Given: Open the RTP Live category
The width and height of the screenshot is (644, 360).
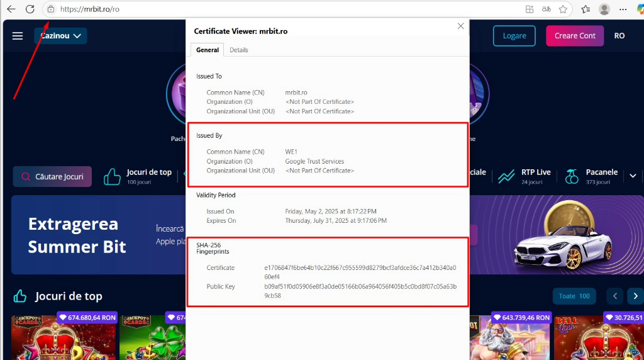Looking at the screenshot, I should click(525, 176).
